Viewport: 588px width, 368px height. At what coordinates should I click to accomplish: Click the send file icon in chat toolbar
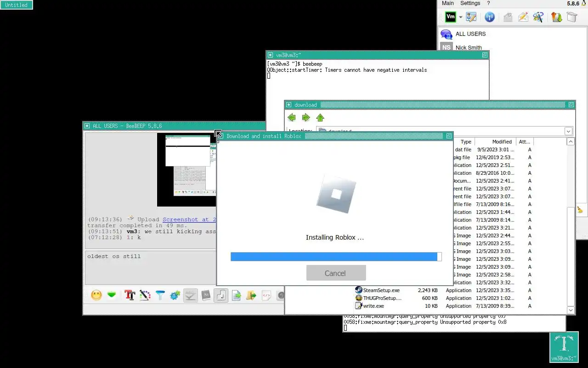(236, 295)
